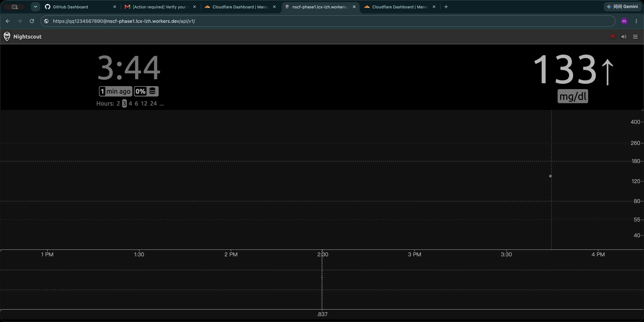Viewport: 644px width, 322px height.
Task: Click the glucose data point on chart
Action: click(x=550, y=176)
